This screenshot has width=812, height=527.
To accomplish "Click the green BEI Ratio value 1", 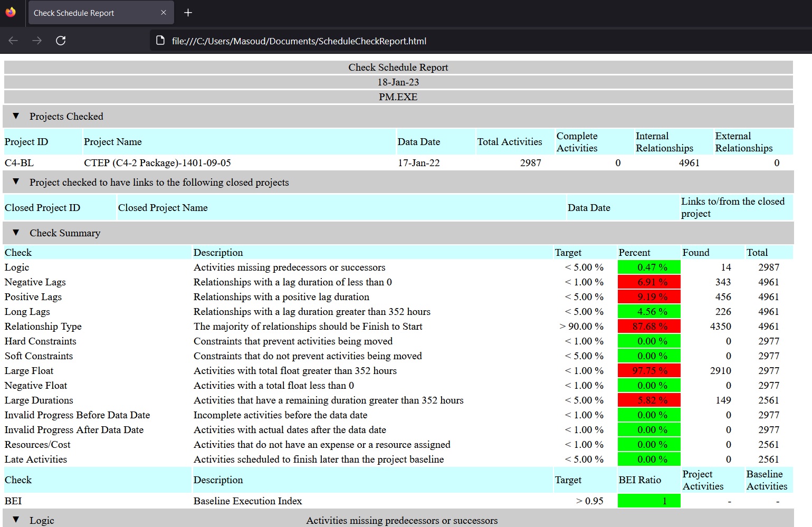I will (x=649, y=501).
